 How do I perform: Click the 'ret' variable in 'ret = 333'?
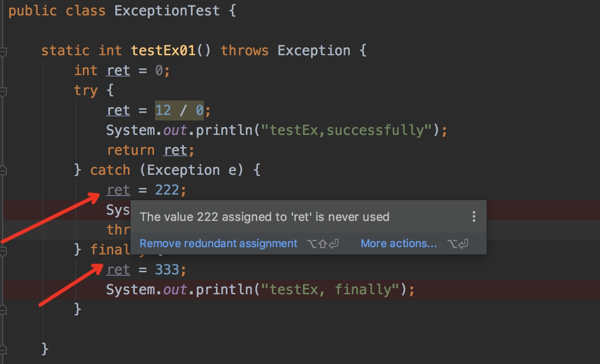118,270
